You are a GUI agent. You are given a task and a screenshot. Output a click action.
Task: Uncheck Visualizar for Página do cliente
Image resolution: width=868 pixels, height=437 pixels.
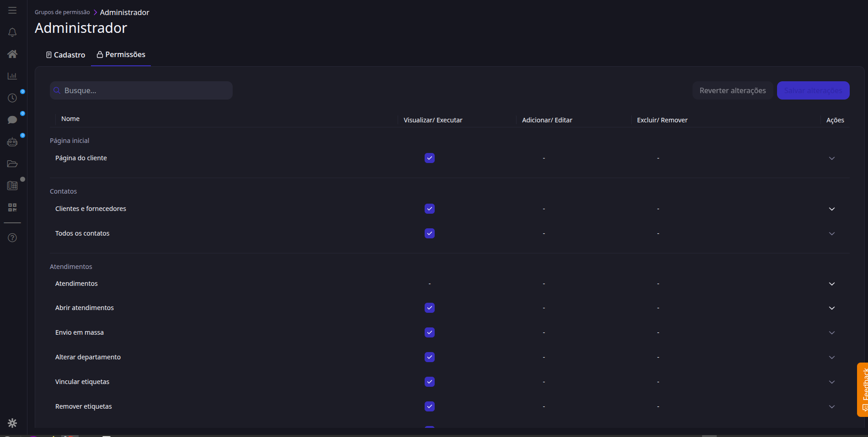[x=430, y=158]
